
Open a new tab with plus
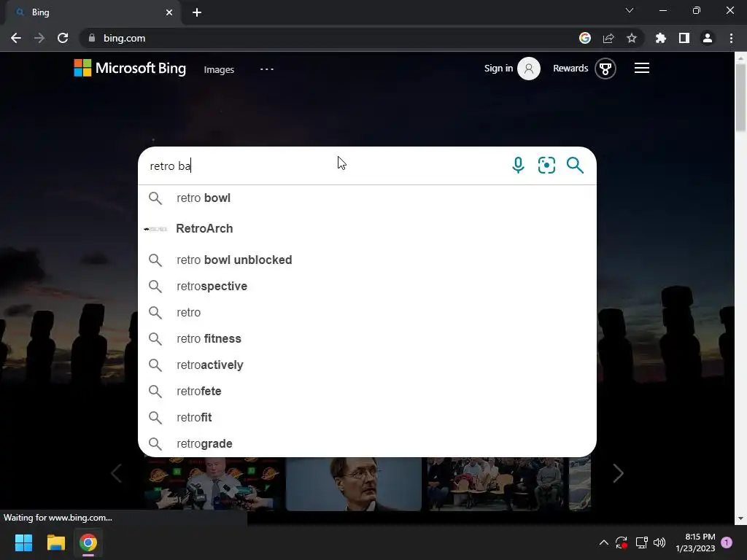click(x=197, y=12)
